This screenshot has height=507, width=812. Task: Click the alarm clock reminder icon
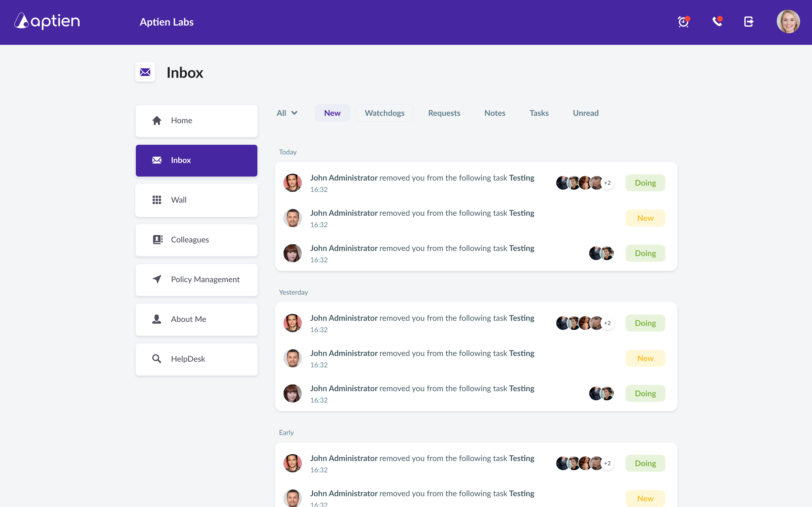point(683,22)
